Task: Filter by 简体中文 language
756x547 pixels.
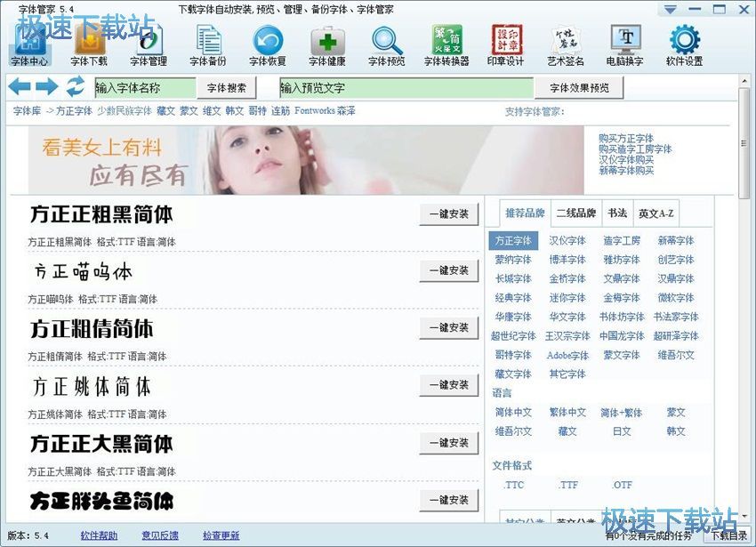Action: point(513,413)
